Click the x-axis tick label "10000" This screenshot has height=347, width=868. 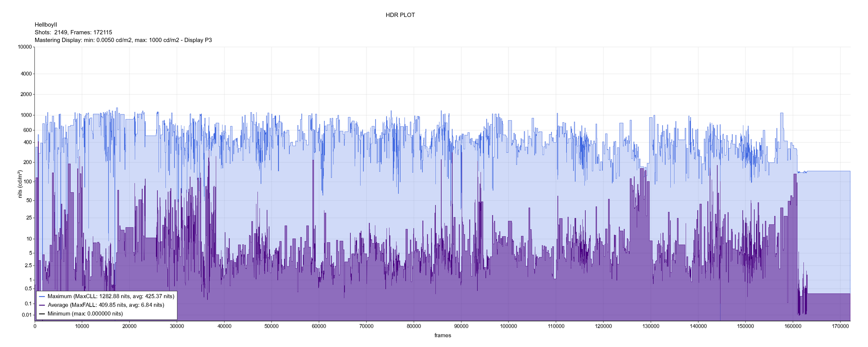[x=82, y=327]
